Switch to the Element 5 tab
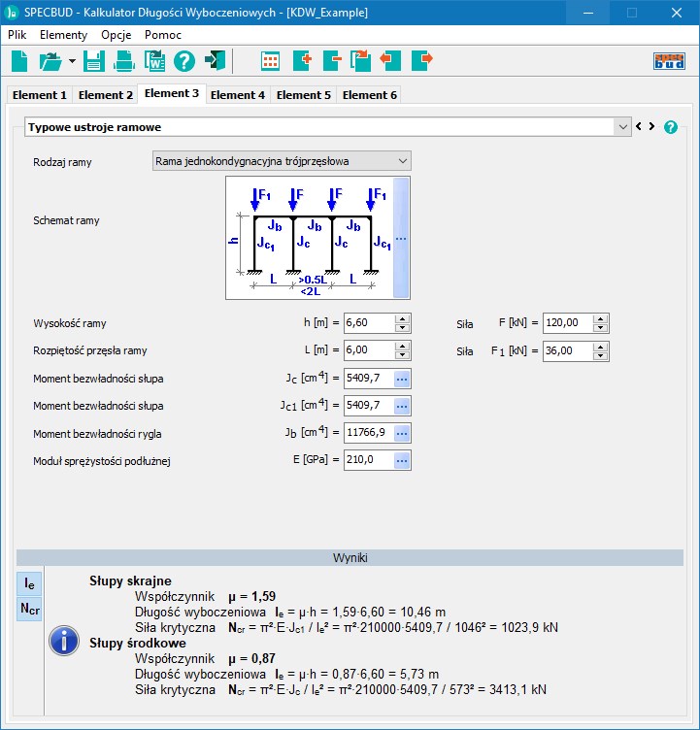 click(304, 95)
